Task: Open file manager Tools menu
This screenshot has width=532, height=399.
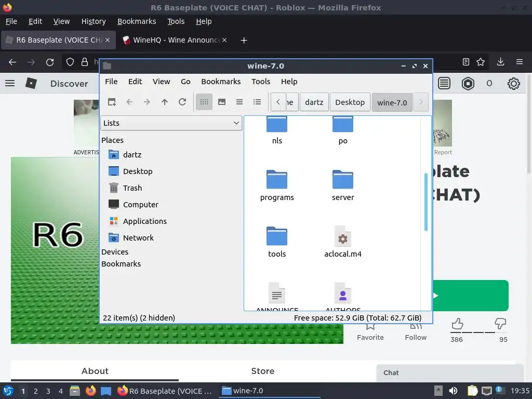Action: pos(261,82)
